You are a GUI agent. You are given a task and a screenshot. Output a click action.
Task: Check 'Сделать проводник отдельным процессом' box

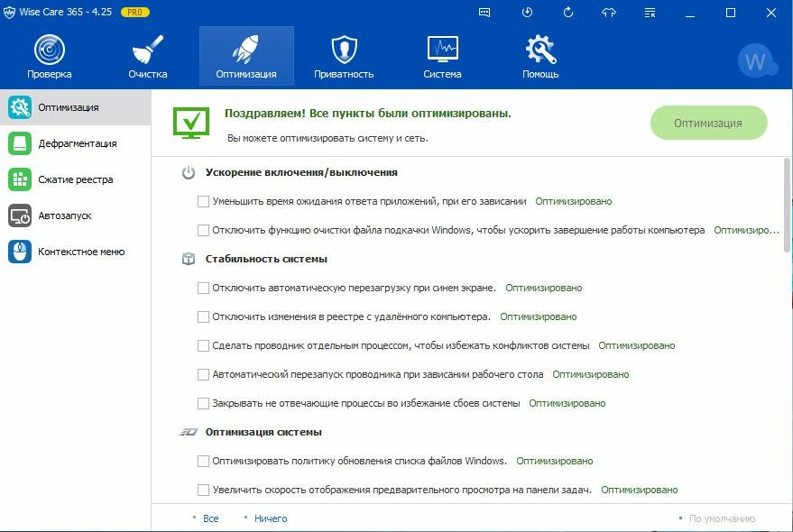click(x=203, y=345)
